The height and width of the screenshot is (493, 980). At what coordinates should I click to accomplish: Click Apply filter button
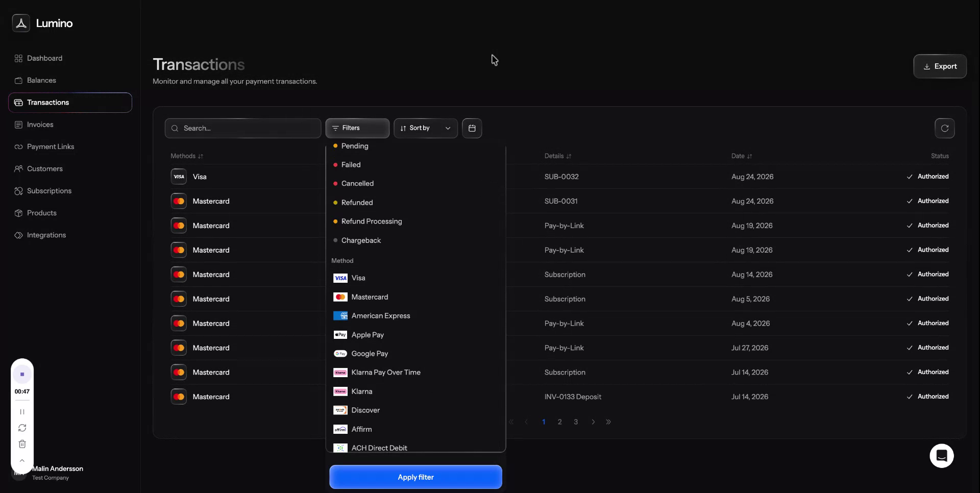pos(415,477)
